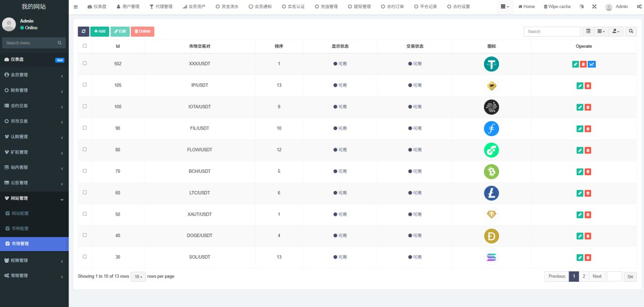The image size is (644, 307).
Task: Open the rows per page dropdown
Action: pyautogui.click(x=137, y=276)
